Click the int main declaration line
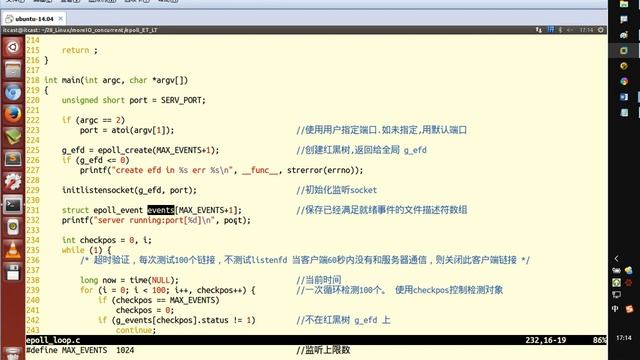Image resolution: width=640 pixels, height=360 pixels. pos(116,80)
